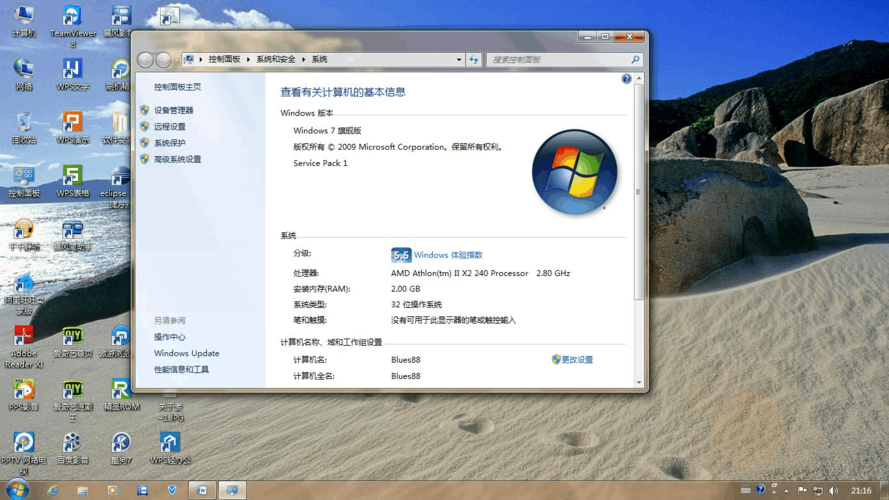This screenshot has width=889, height=500.
Task: Open the 网络 desktop icon
Action: 24,74
